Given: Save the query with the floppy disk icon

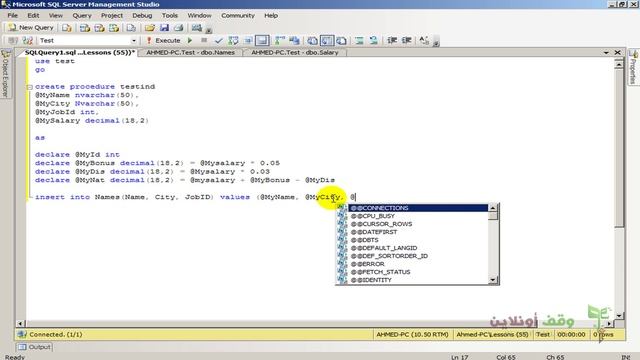Looking at the screenshot, I should pyautogui.click(x=164, y=28).
